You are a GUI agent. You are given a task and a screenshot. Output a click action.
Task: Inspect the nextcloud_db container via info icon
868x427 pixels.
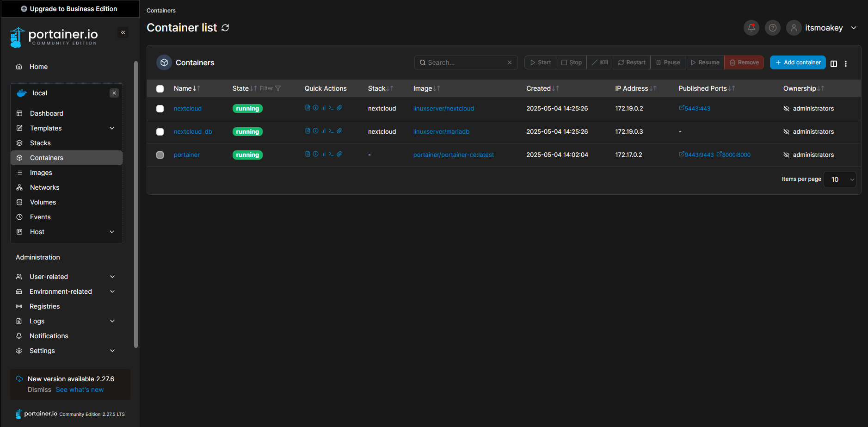tap(315, 131)
